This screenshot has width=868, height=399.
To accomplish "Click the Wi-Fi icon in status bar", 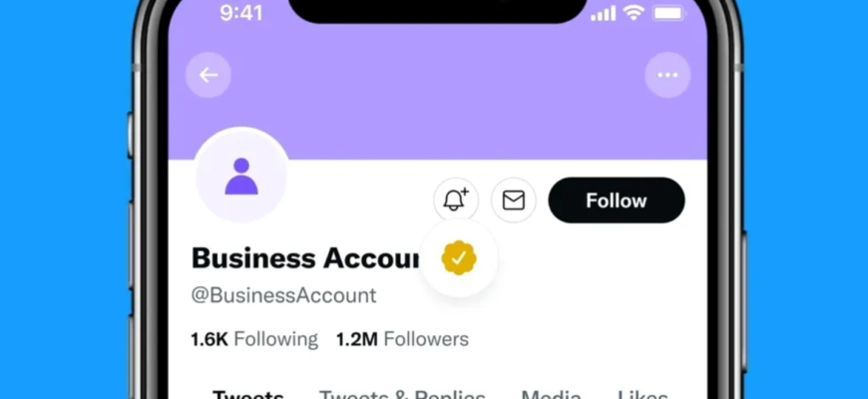I will coord(633,14).
